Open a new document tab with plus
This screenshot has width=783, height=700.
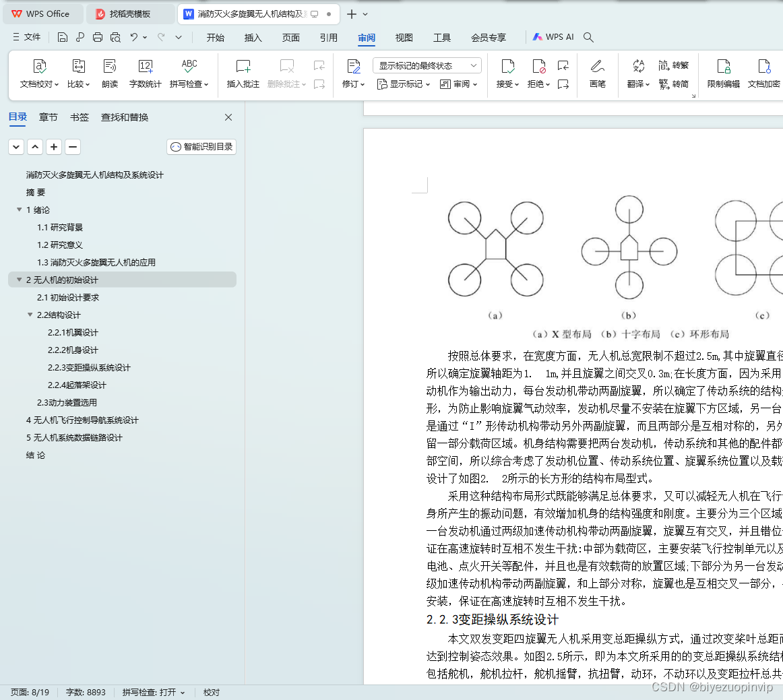tap(352, 14)
